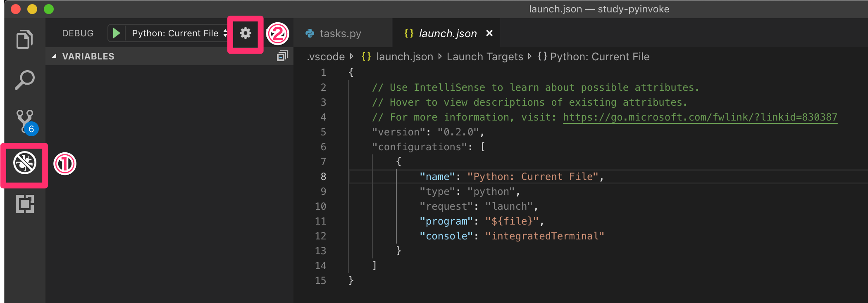Click the DEBUG label in the sidebar header

[78, 33]
